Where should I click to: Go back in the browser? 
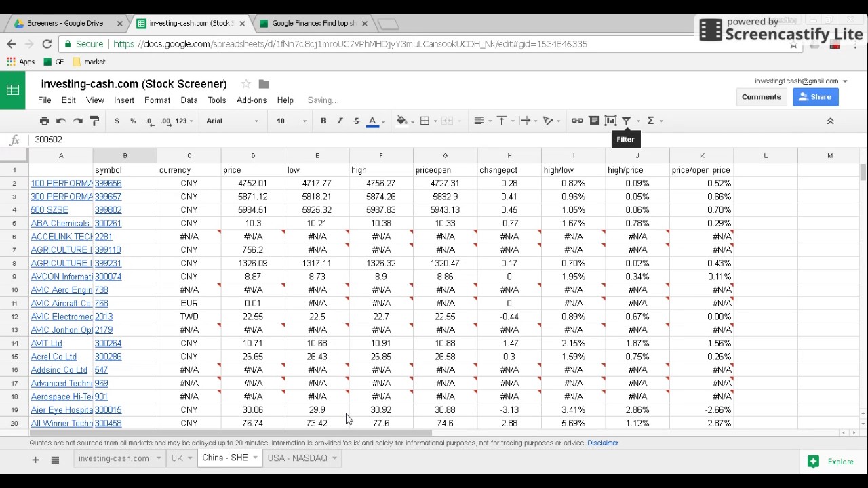(11, 44)
